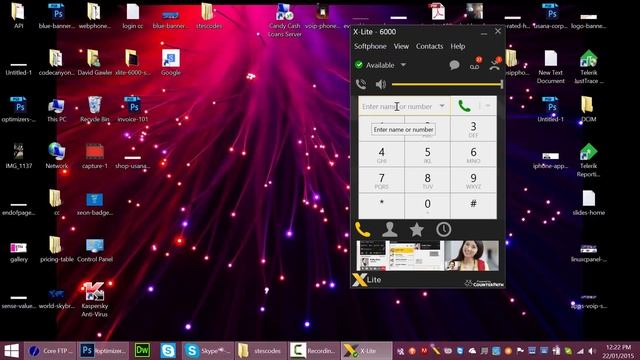Select the DCIM folder icon

coord(588,109)
